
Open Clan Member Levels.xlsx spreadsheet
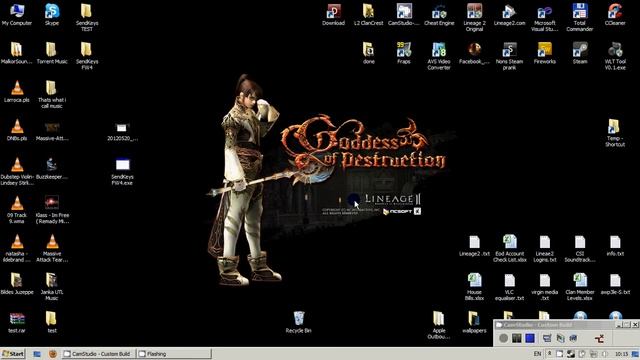580,287
